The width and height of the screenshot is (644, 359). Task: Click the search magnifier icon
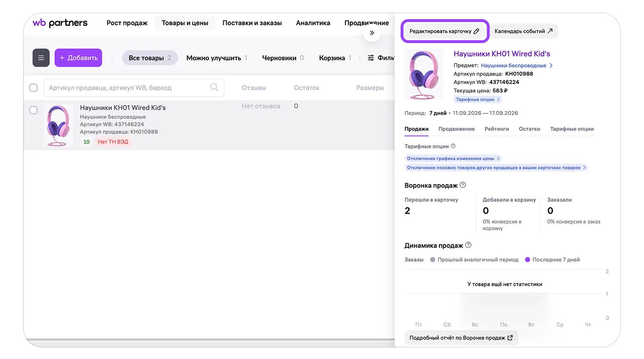pyautogui.click(x=214, y=87)
